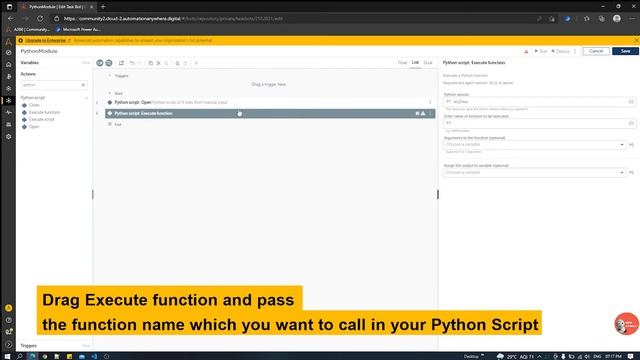
Task: Open browser favorites star icon
Action: [x=587, y=18]
